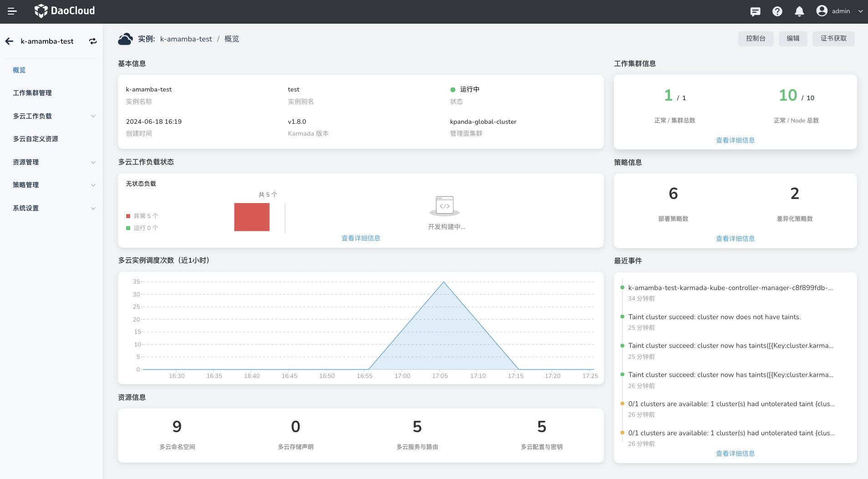This screenshot has width=868, height=479.
Task: Click the admin user avatar icon
Action: (822, 11)
